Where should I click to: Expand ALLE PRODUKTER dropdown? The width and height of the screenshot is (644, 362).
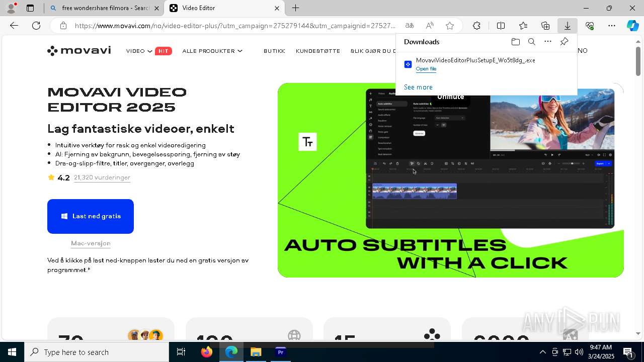click(x=212, y=51)
